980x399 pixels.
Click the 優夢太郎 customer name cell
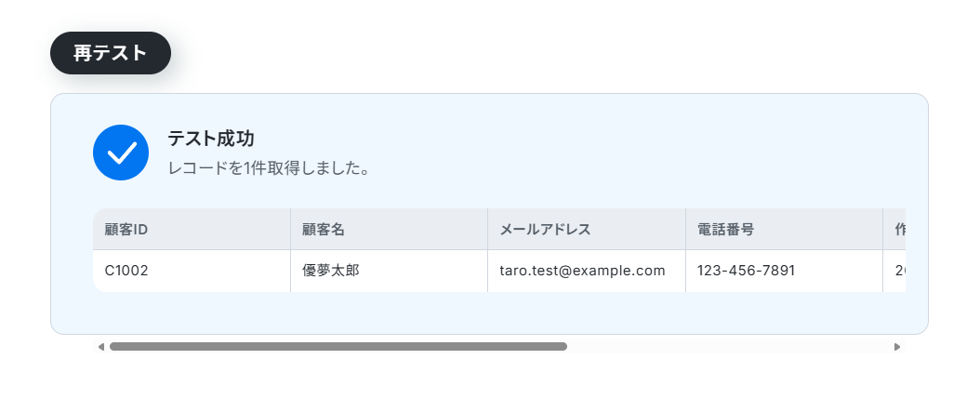[390, 272]
